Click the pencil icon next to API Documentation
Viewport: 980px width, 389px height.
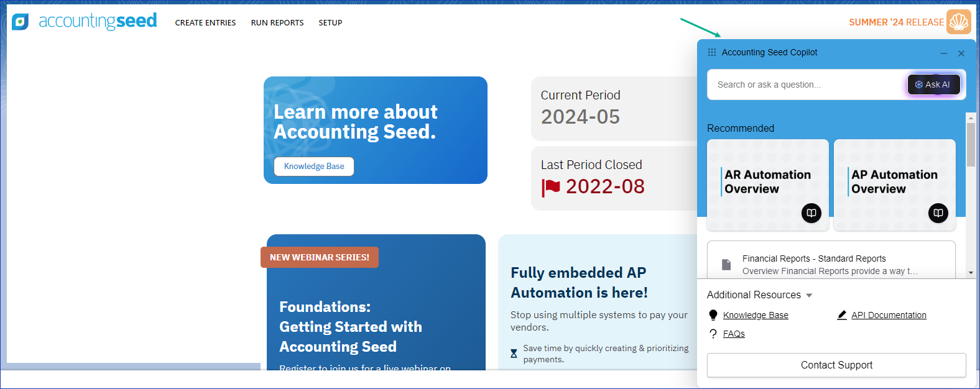pos(842,315)
